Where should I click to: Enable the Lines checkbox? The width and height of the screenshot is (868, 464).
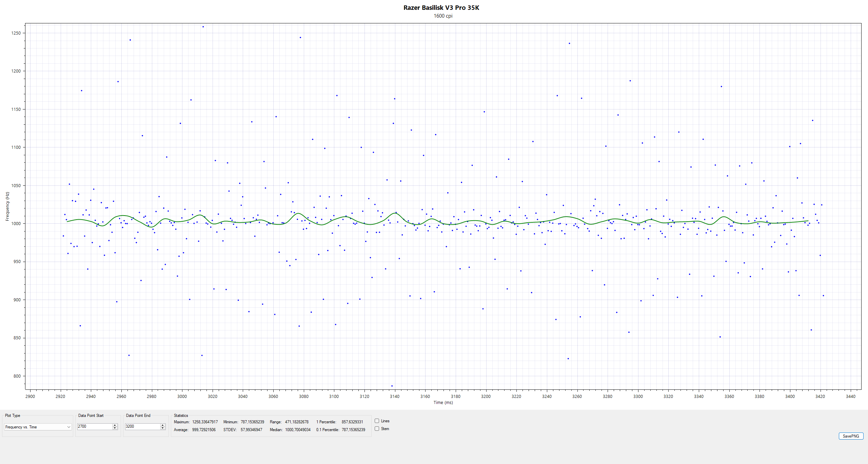coord(377,421)
